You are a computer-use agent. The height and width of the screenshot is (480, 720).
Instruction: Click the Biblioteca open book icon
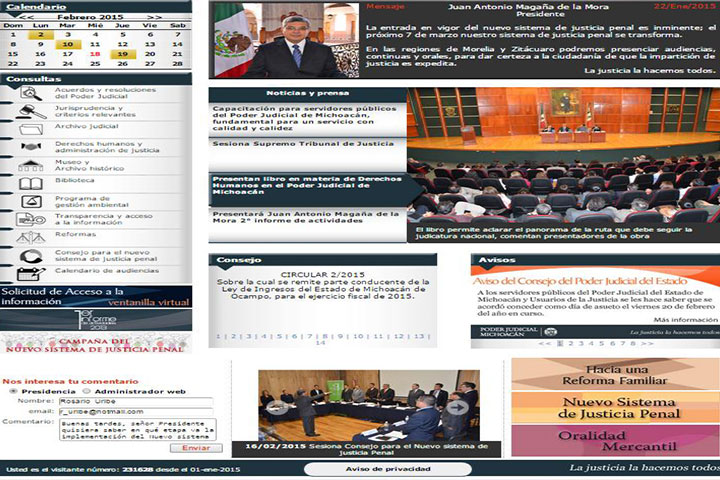28,181
